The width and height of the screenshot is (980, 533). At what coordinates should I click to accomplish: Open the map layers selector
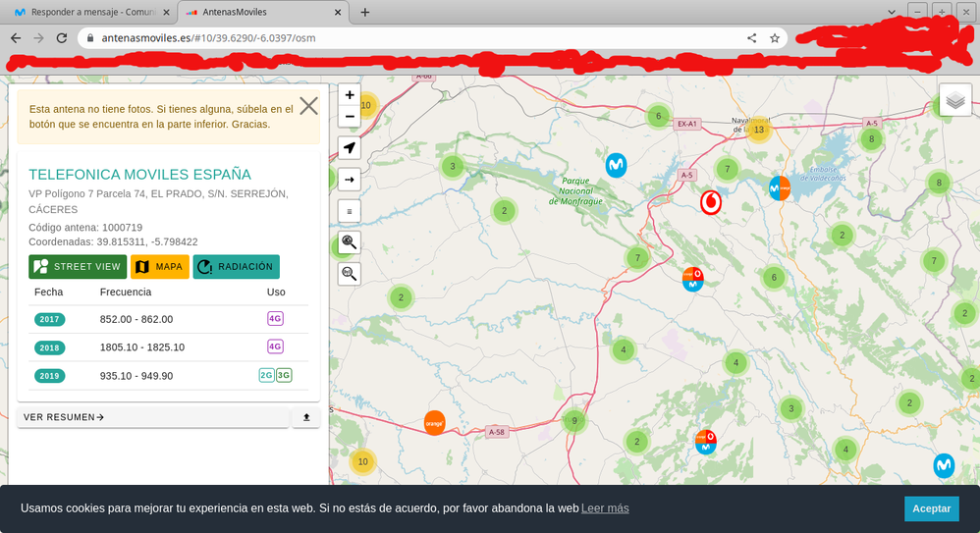pyautogui.click(x=955, y=100)
